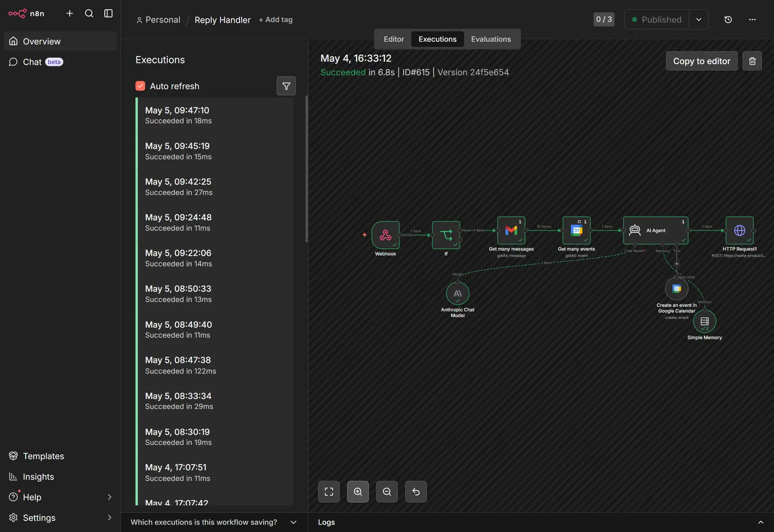
Task: Click the Published status button
Action: (657, 19)
